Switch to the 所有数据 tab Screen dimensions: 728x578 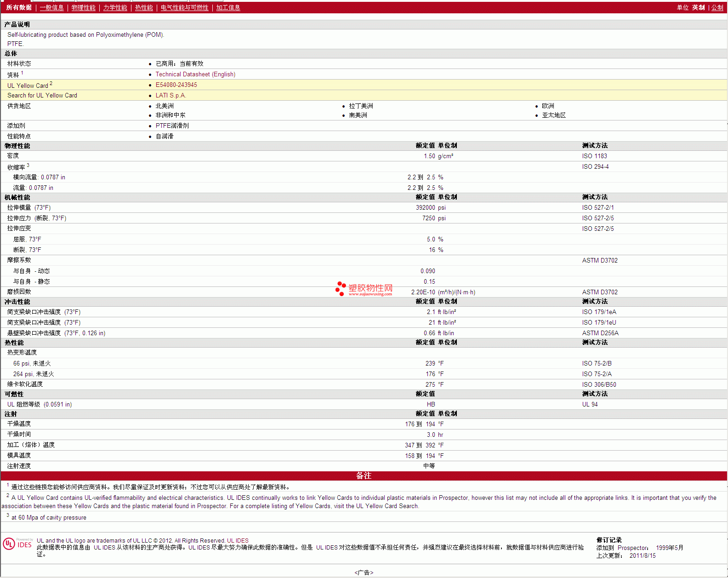click(19, 8)
